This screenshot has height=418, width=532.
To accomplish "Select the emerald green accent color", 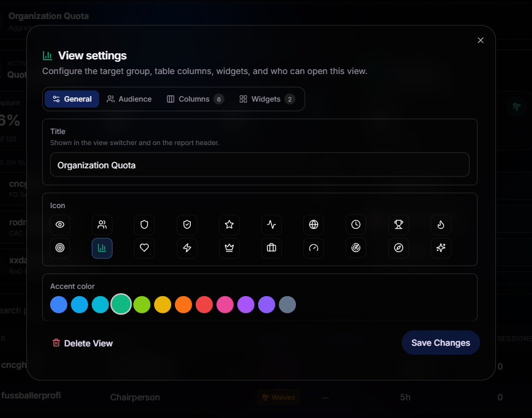I will 121,304.
